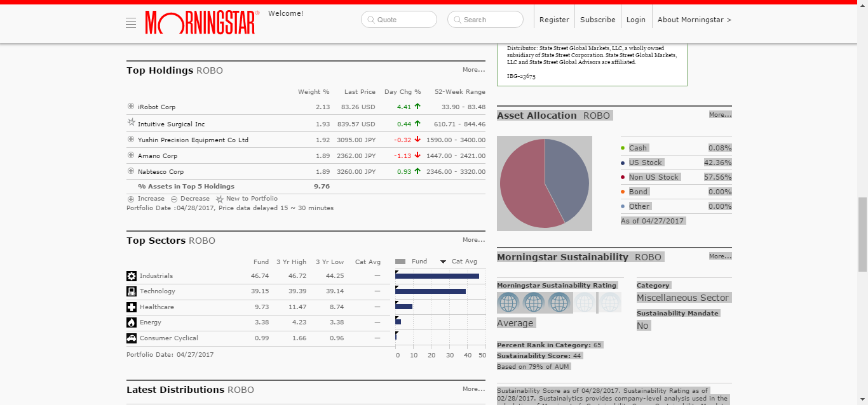Open the Fund / Cat Avg dropdown arrow
Image resolution: width=868 pixels, height=405 pixels.
(443, 262)
